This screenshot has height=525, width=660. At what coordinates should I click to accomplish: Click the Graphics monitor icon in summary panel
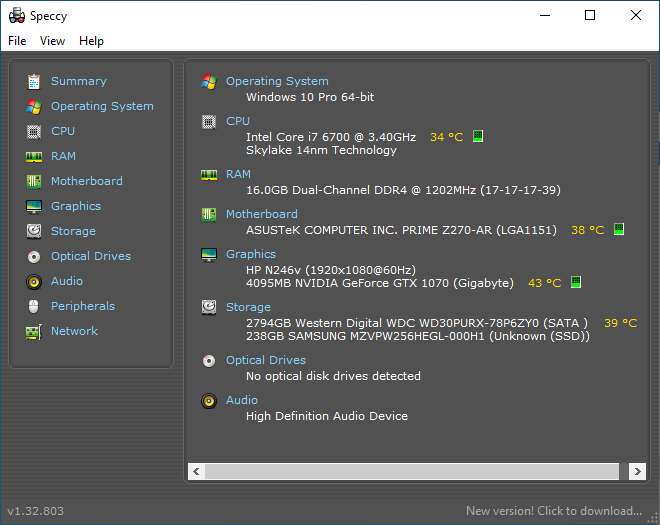(209, 255)
